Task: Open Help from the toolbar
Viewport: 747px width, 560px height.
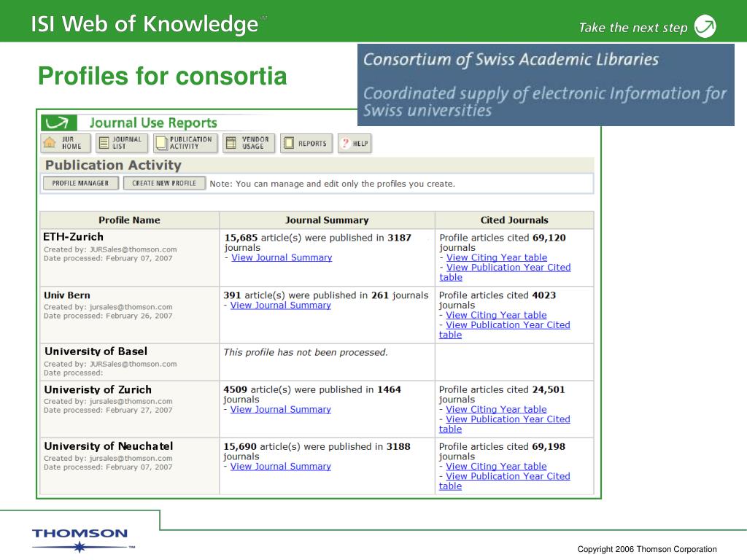Action: [x=355, y=143]
